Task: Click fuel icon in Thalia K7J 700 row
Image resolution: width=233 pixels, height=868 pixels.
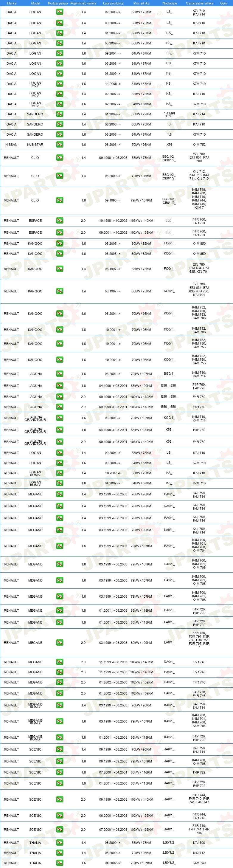Action: tap(60, 843)
